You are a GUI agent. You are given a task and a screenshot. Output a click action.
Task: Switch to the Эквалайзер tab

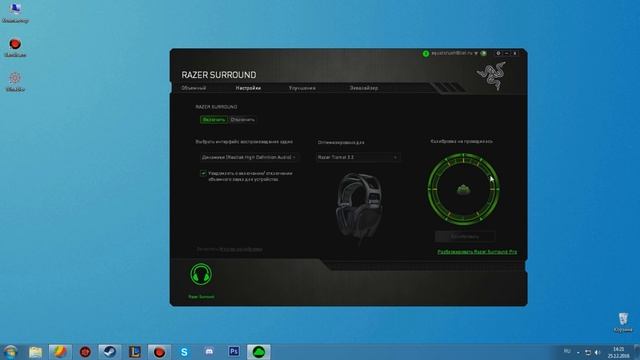[x=364, y=88]
